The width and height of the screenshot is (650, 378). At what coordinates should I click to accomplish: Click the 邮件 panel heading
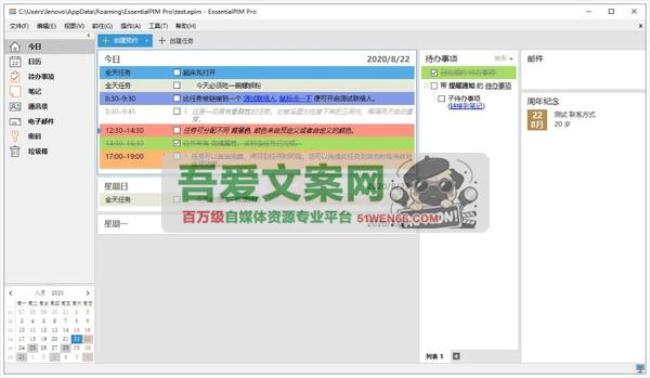pos(535,59)
